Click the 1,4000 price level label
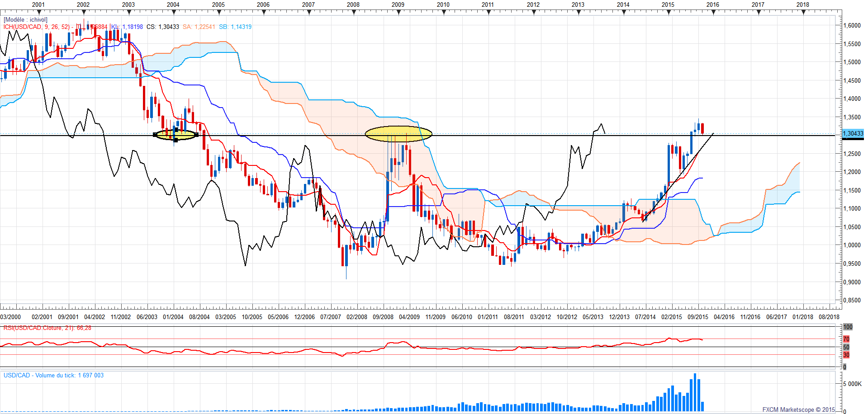Image resolution: width=868 pixels, height=414 pixels. (852, 99)
